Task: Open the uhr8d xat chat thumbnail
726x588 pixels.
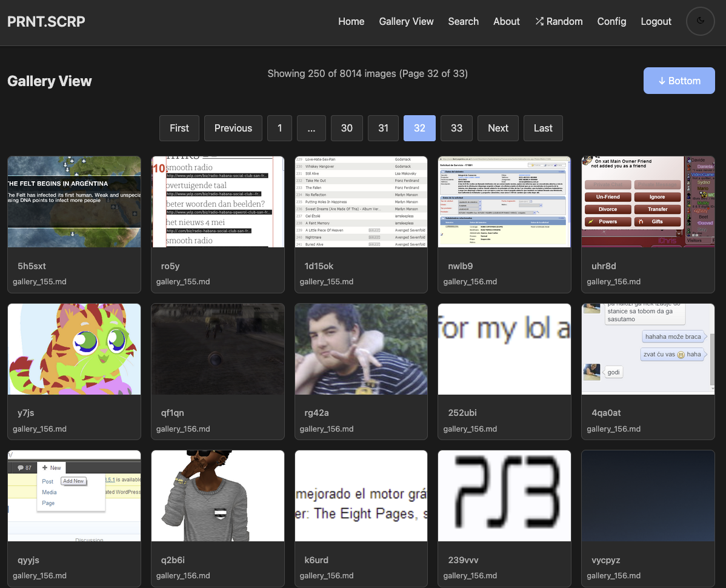Action: coord(648,202)
